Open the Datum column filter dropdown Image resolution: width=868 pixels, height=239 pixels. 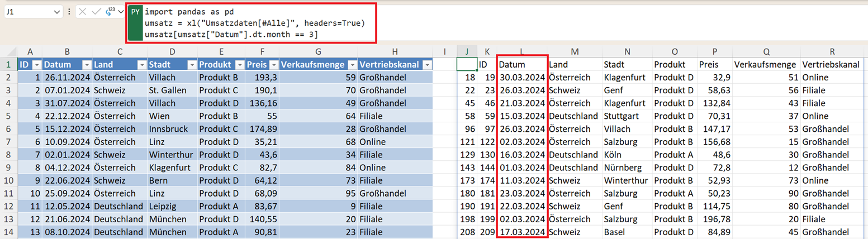[x=87, y=65]
